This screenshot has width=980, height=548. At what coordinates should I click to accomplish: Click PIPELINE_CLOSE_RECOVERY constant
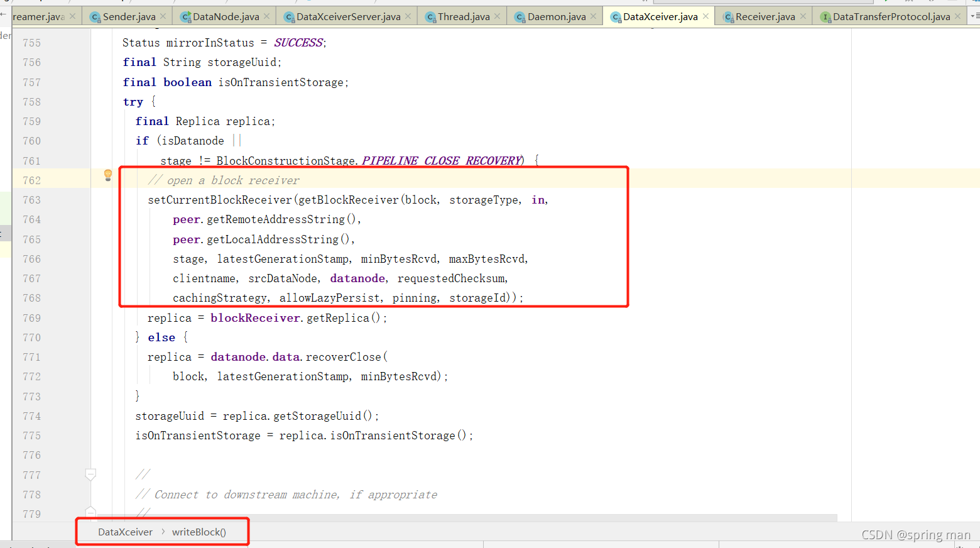coord(442,161)
